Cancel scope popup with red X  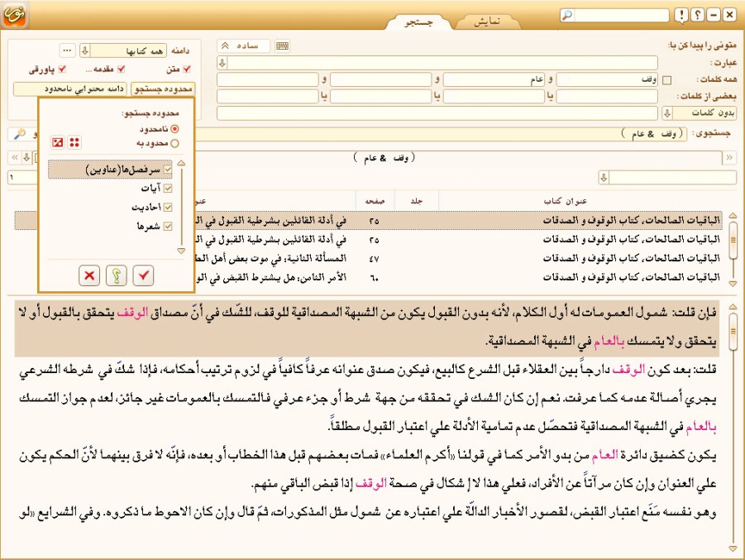[90, 274]
